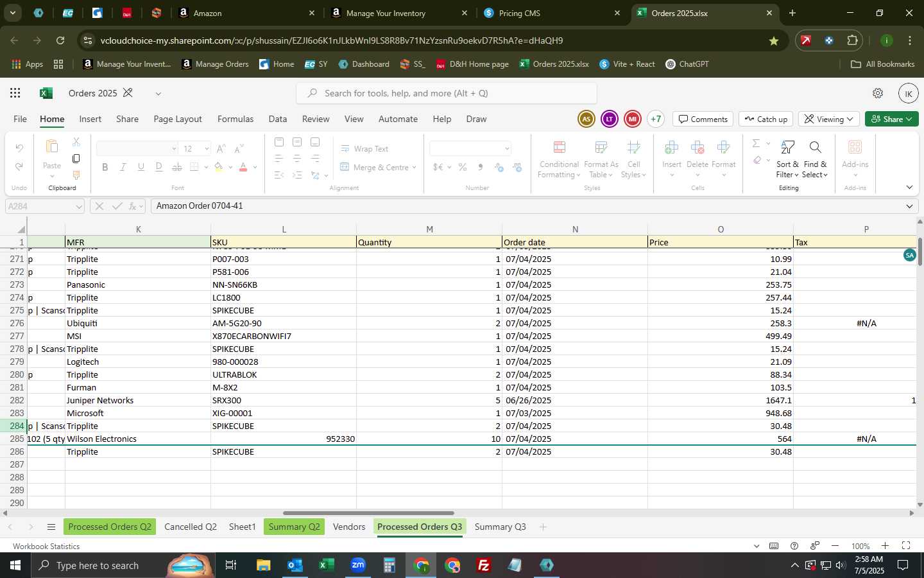Viewport: 924px width, 578px height.
Task: Open the Microsoft 365 app launcher grid
Action: tap(15, 93)
